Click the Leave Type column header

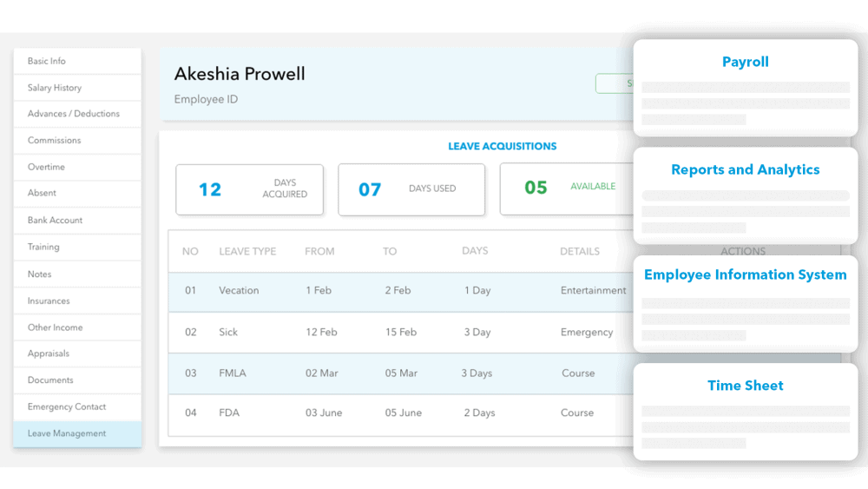point(247,251)
